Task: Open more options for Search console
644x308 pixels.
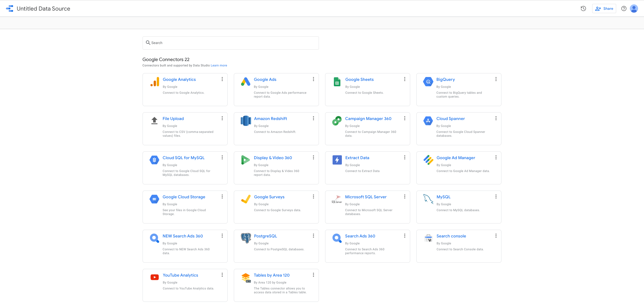Action: pos(496,236)
